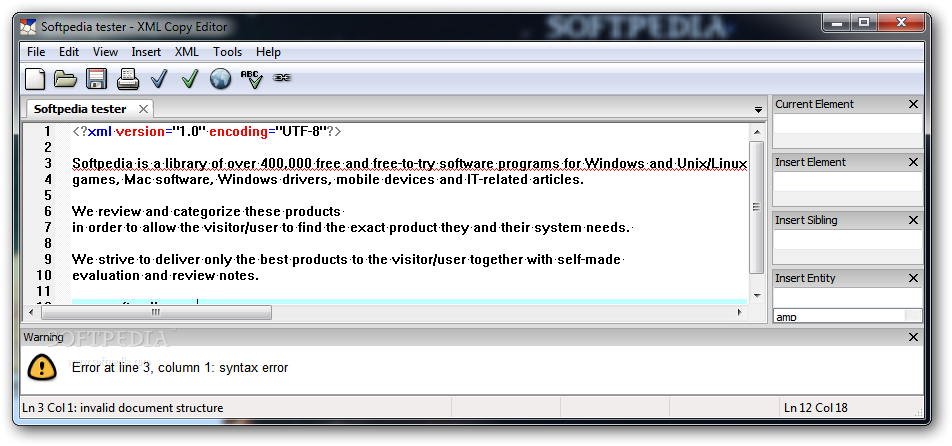Click the horizontal scrollbar left arrow
This screenshot has width=952, height=446.
[x=32, y=313]
